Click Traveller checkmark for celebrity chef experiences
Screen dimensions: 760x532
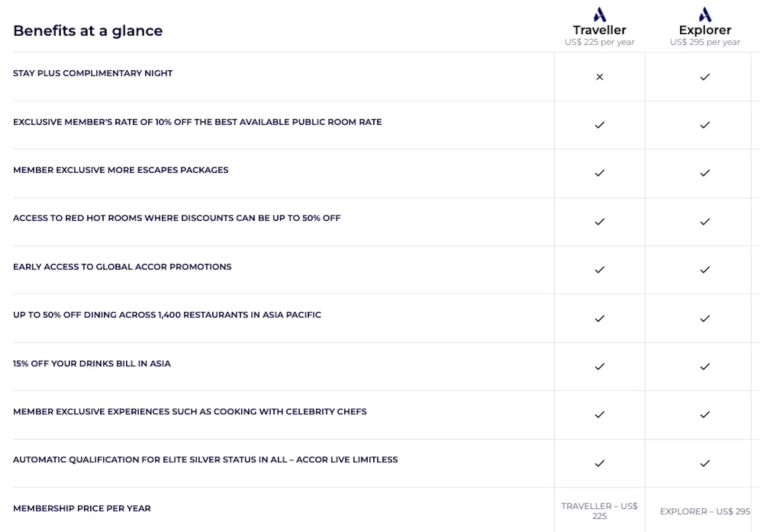pos(599,414)
